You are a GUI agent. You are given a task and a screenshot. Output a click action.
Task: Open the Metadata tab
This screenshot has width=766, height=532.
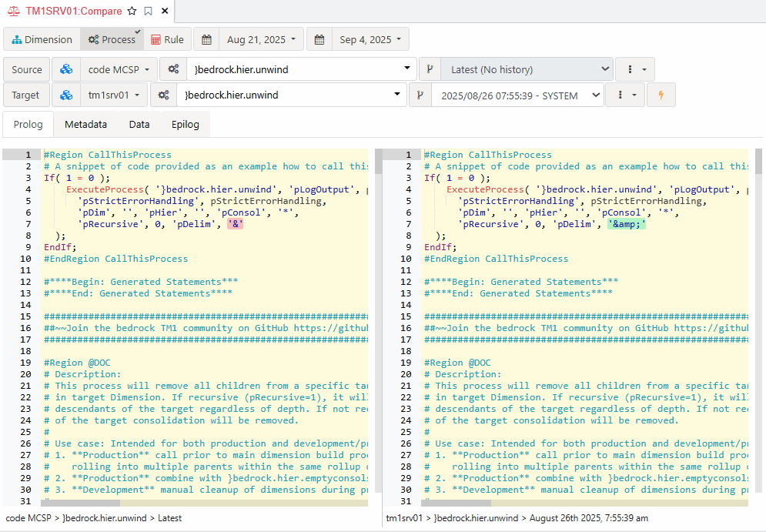pyautogui.click(x=85, y=124)
